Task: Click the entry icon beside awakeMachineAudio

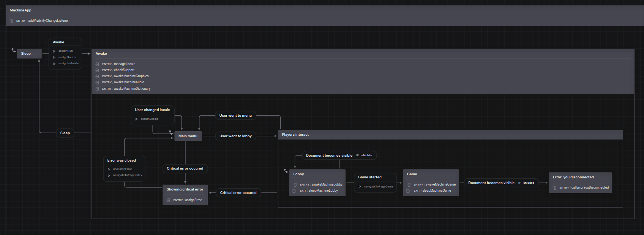Action: [97, 82]
